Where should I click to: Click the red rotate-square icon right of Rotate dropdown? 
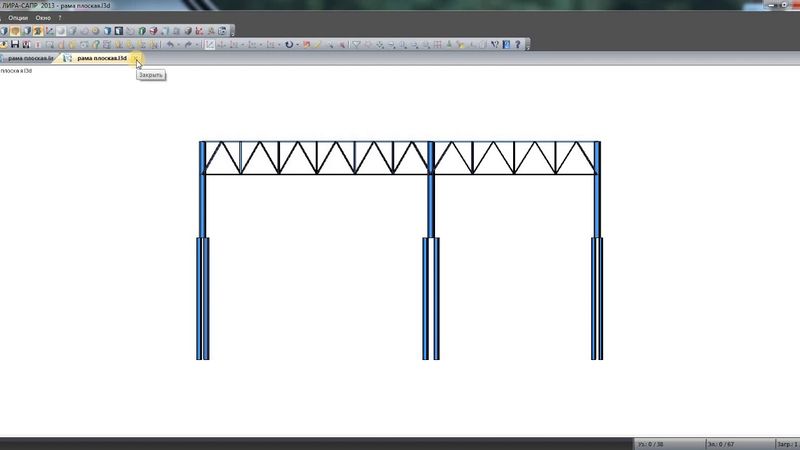tap(307, 44)
